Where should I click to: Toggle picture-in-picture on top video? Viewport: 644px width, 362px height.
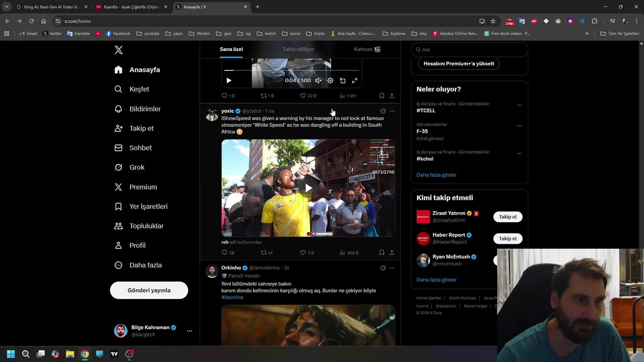(343, 80)
